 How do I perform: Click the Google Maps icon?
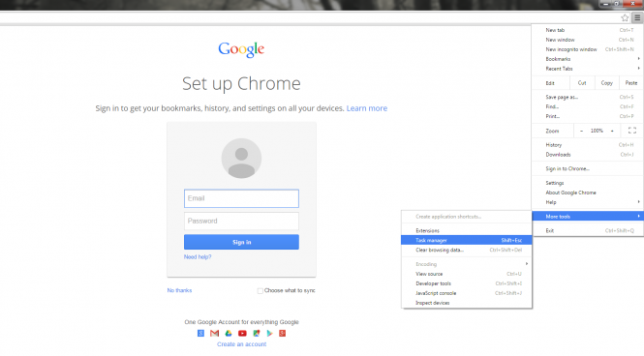[x=257, y=333]
